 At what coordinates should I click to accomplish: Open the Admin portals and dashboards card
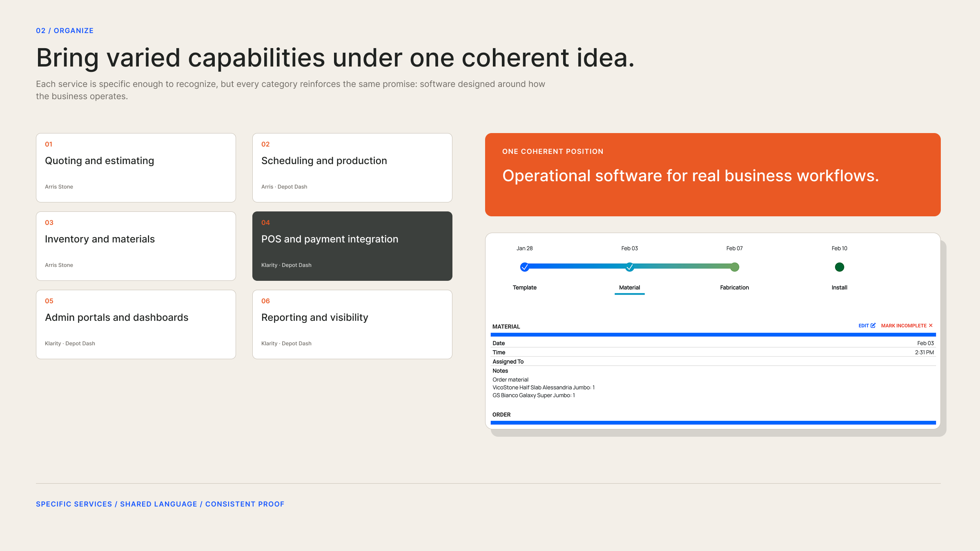click(136, 324)
